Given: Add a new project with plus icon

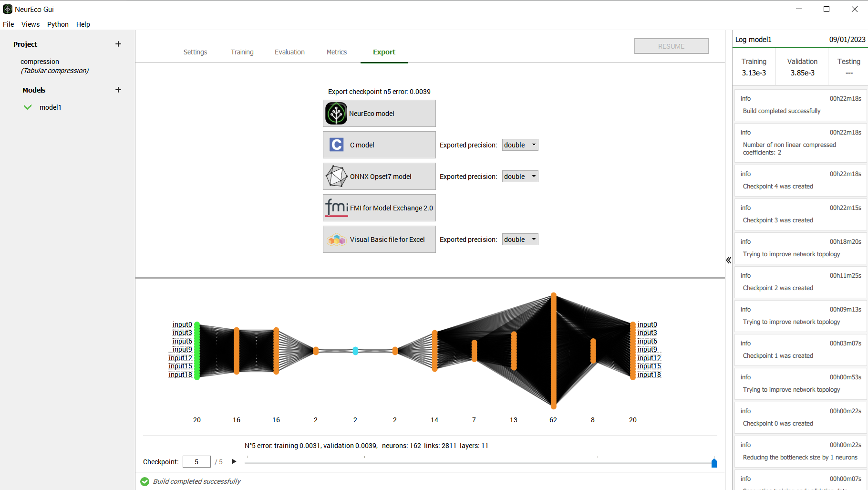Looking at the screenshot, I should [118, 44].
